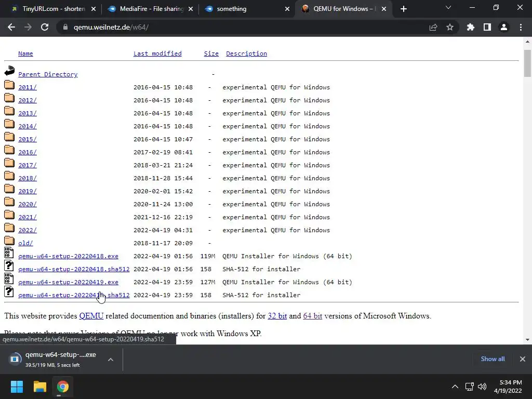
Task: Click the folder icon beside 2022/
Action: 9,228
